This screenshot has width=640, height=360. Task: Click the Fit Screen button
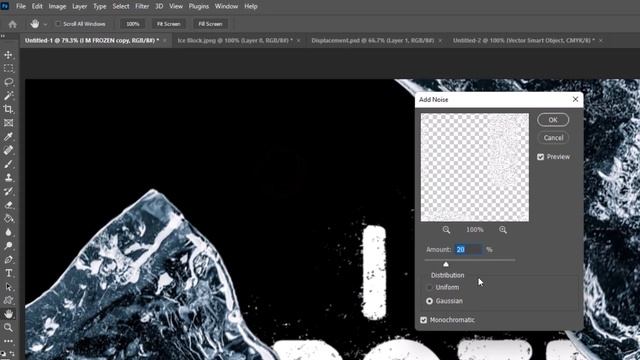169,24
